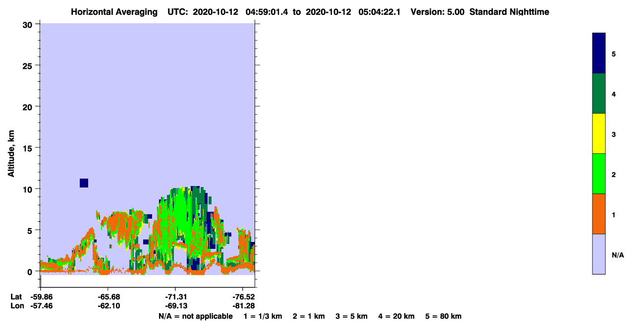Click the orange level 1 colorbar segment
Image resolution: width=644 pixels, height=330 pixels.
tap(599, 214)
